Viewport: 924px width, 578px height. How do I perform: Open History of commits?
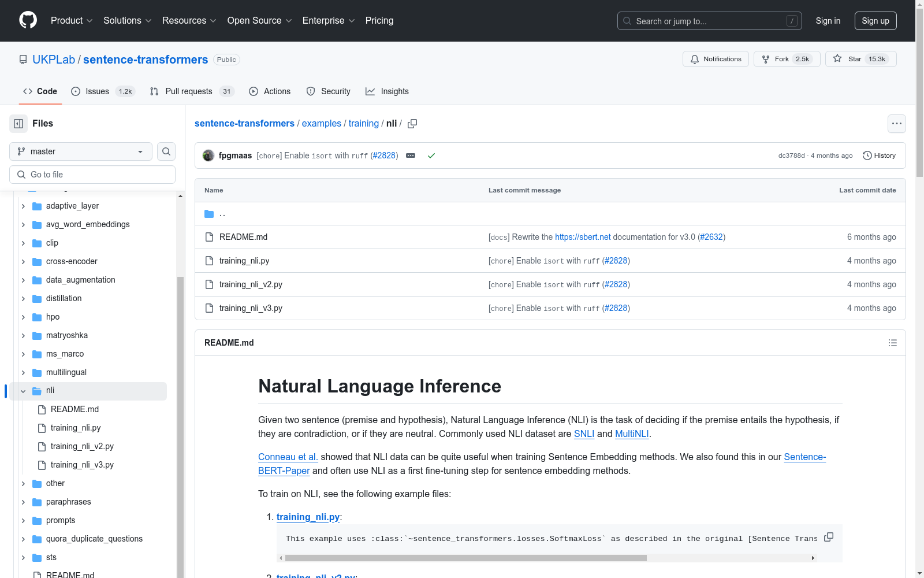879,155
